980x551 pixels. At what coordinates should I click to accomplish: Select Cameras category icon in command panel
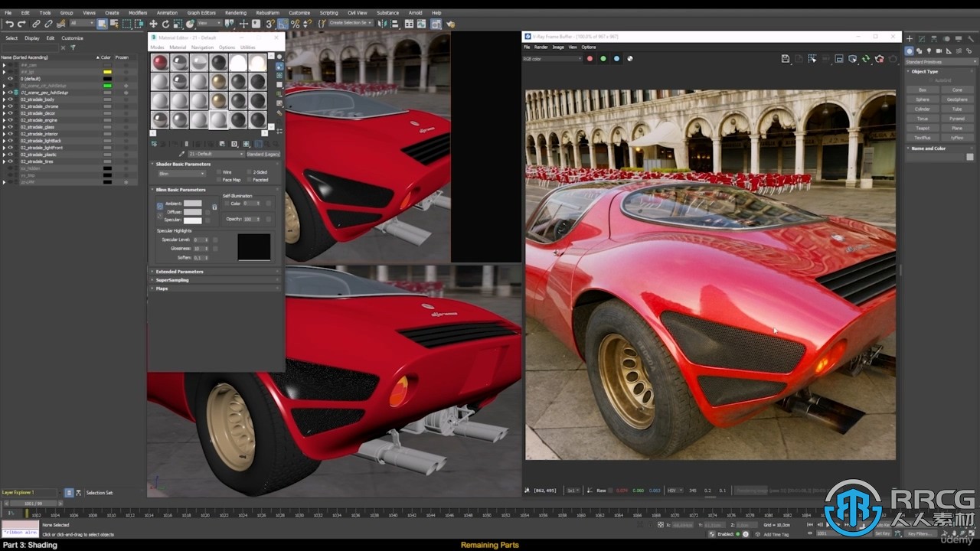click(x=939, y=51)
